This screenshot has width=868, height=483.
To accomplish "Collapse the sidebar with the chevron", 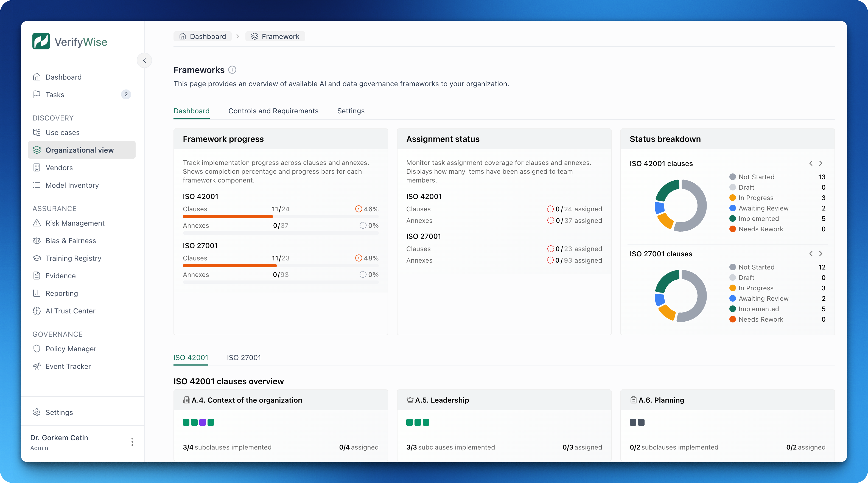I will point(144,60).
